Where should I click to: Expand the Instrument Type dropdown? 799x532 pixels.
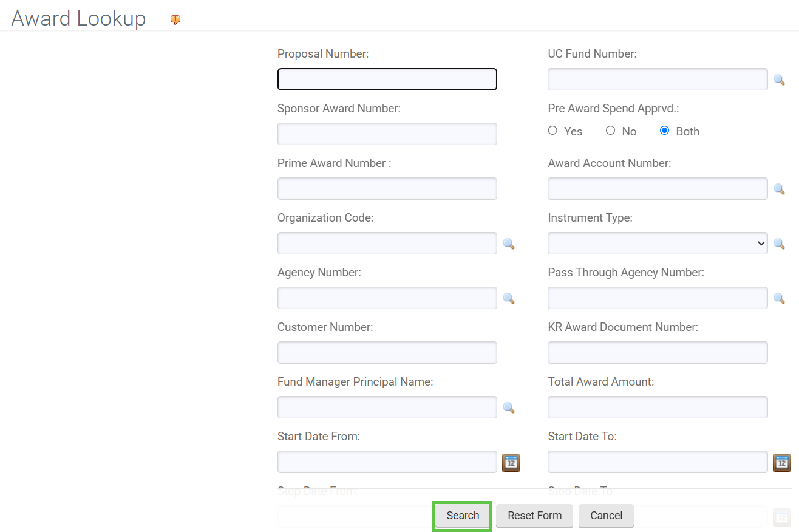pyautogui.click(x=658, y=243)
